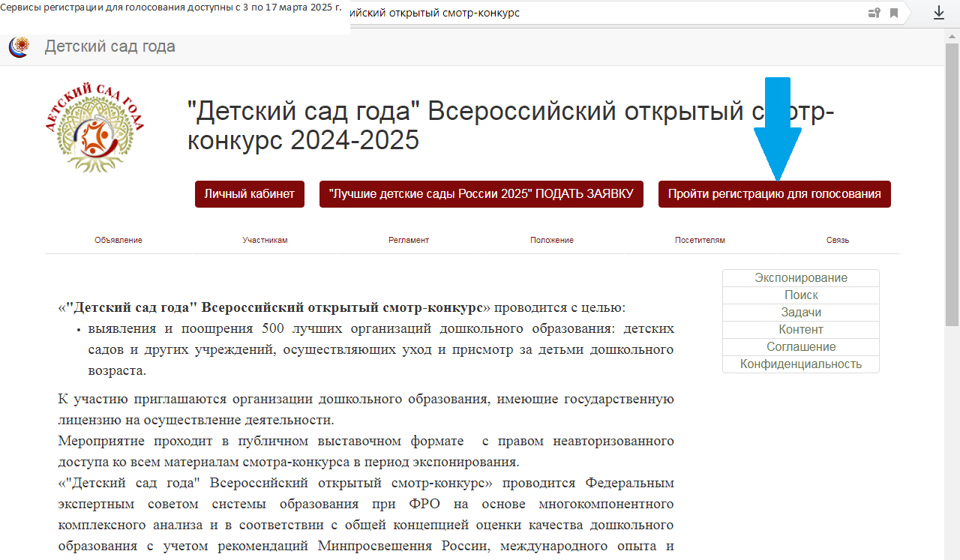The width and height of the screenshot is (960, 560).
Task: Open the 'Участникам' menu item
Action: (x=265, y=240)
